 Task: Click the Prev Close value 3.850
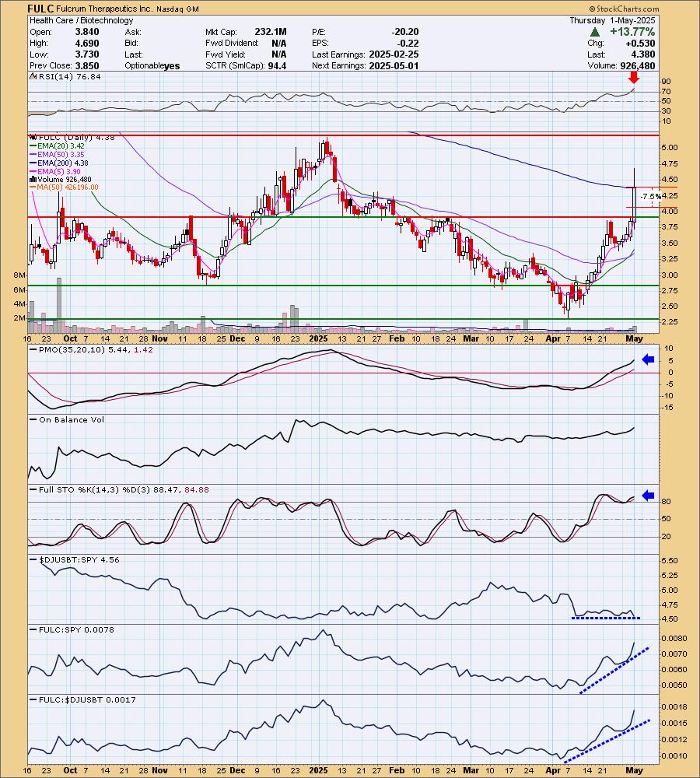87,66
